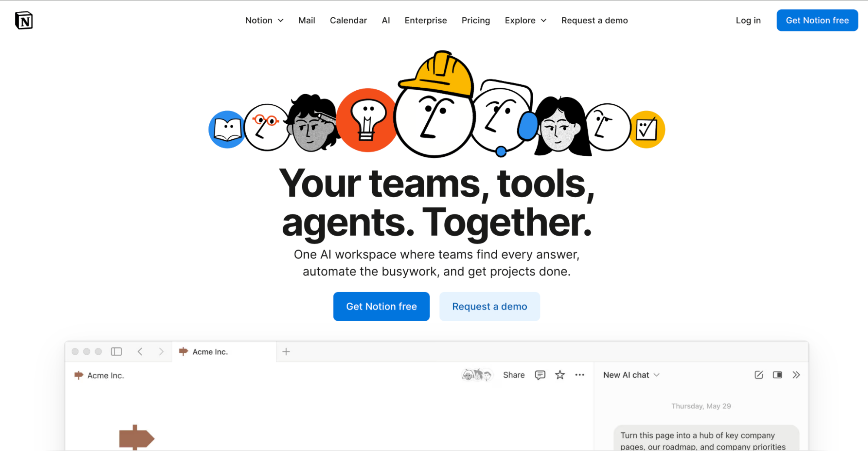Open comments on the Acme Inc. page

coord(540,375)
